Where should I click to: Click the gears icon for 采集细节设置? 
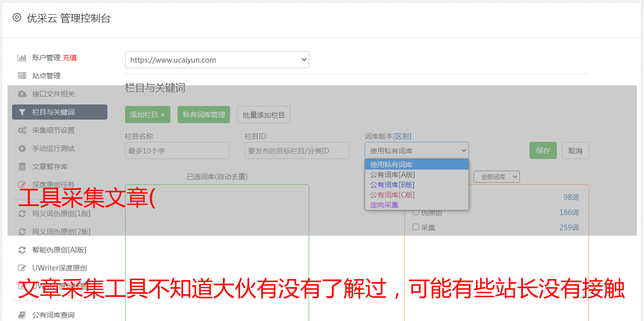(22, 130)
